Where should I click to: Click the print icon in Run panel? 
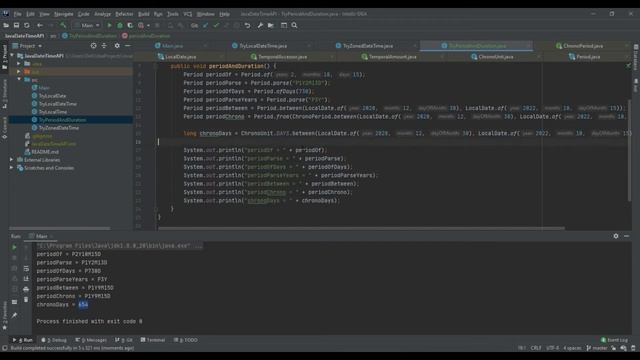click(26, 289)
